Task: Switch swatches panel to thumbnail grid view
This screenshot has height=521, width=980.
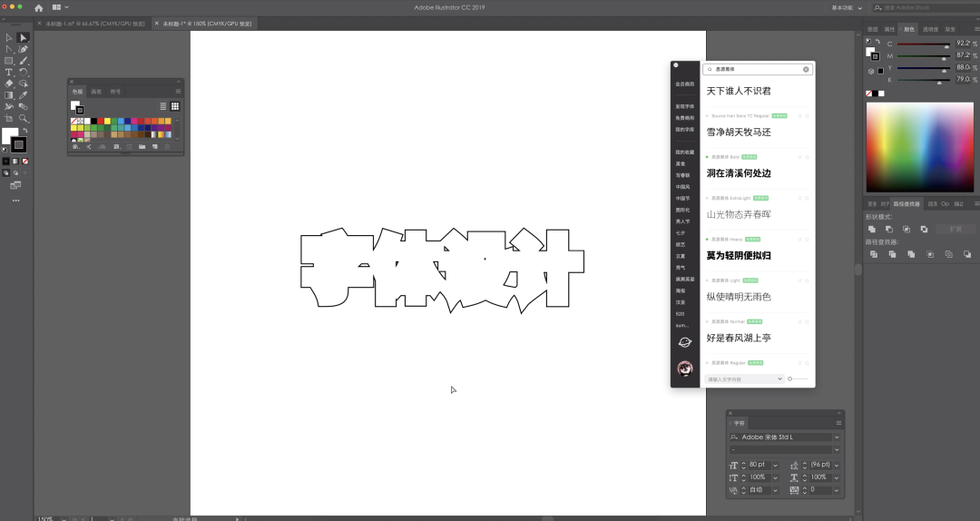Action: pyautogui.click(x=175, y=106)
